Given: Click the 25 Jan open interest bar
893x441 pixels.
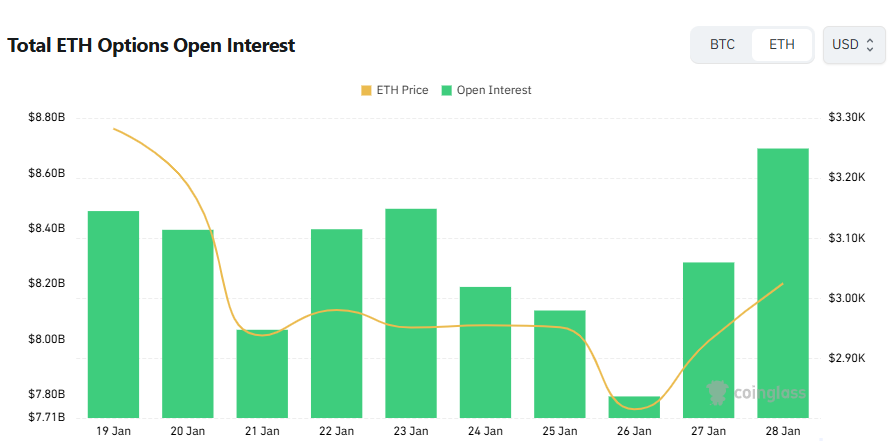Looking at the screenshot, I should [x=560, y=364].
